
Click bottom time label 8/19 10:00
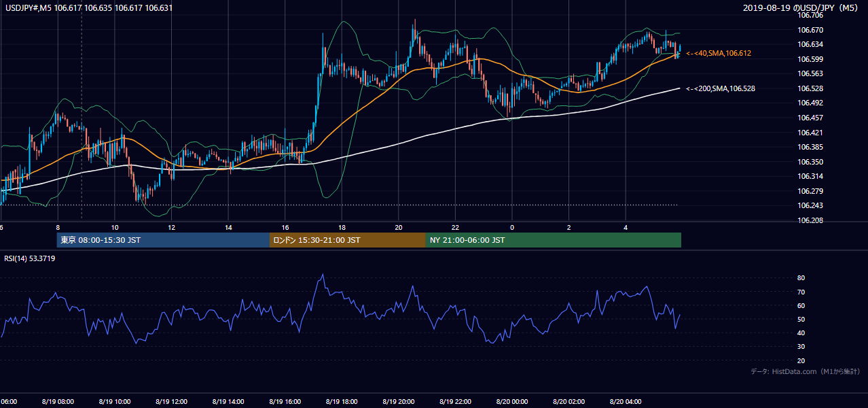pyautogui.click(x=115, y=402)
